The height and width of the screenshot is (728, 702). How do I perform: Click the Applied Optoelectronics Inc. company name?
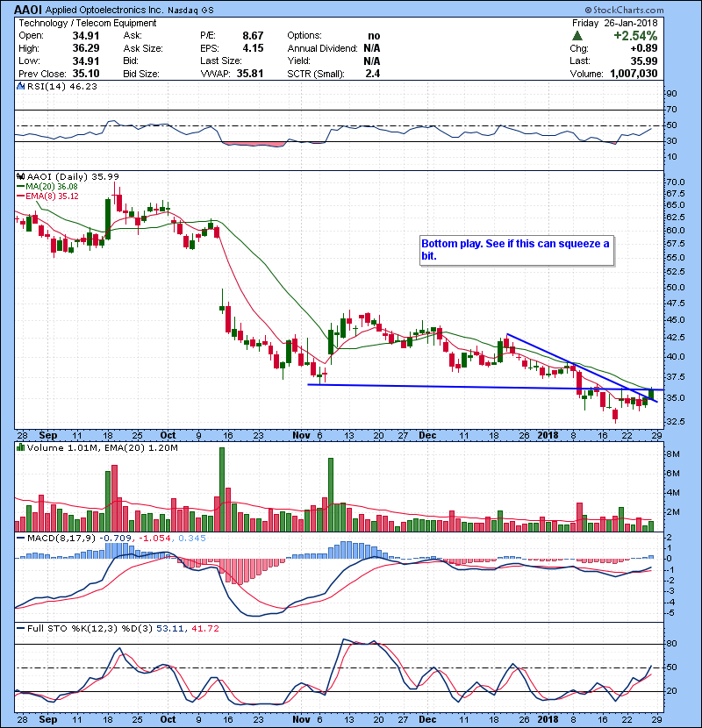[x=104, y=10]
